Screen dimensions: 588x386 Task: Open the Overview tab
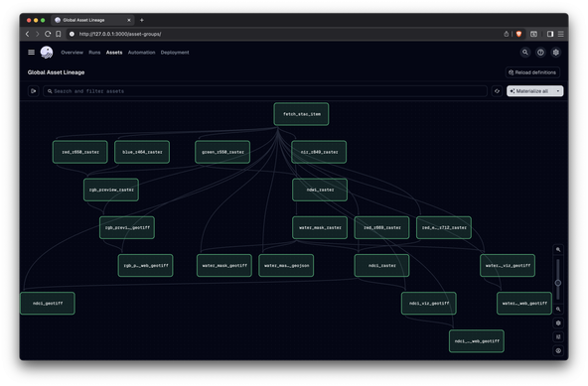coord(72,53)
